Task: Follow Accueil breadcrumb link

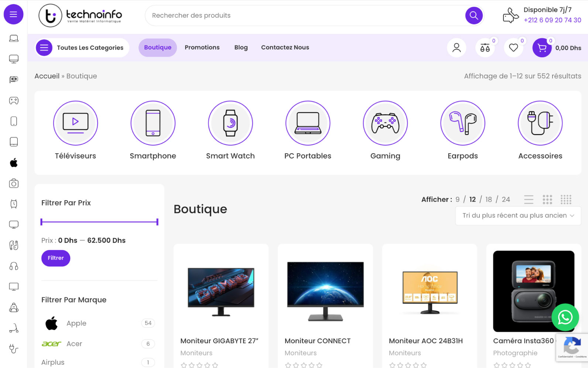Action: (x=47, y=76)
